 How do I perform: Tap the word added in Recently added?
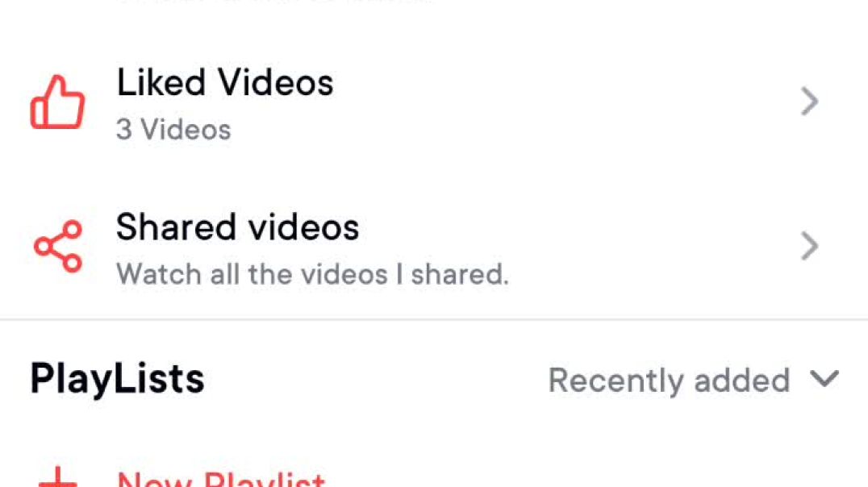tap(742, 381)
